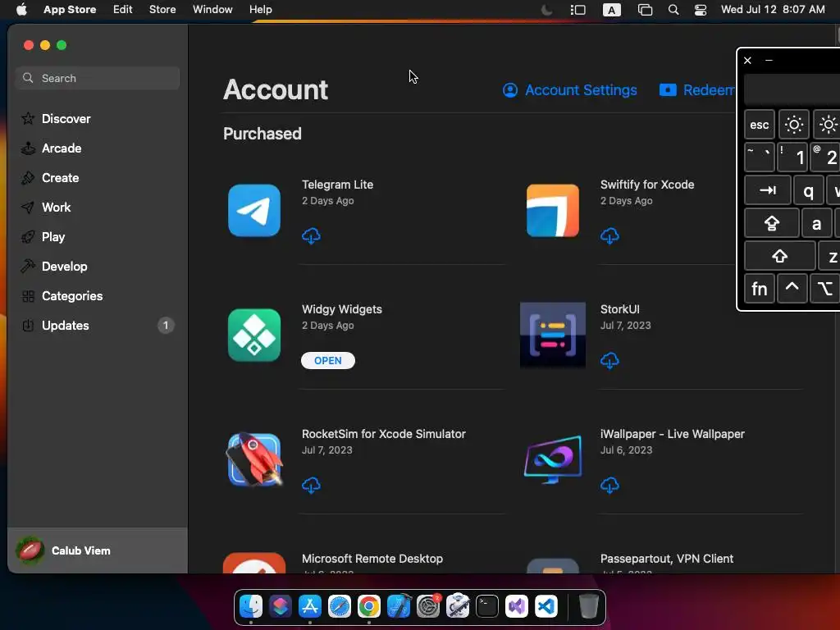Click the option key on keyboard viewer

tap(825, 289)
